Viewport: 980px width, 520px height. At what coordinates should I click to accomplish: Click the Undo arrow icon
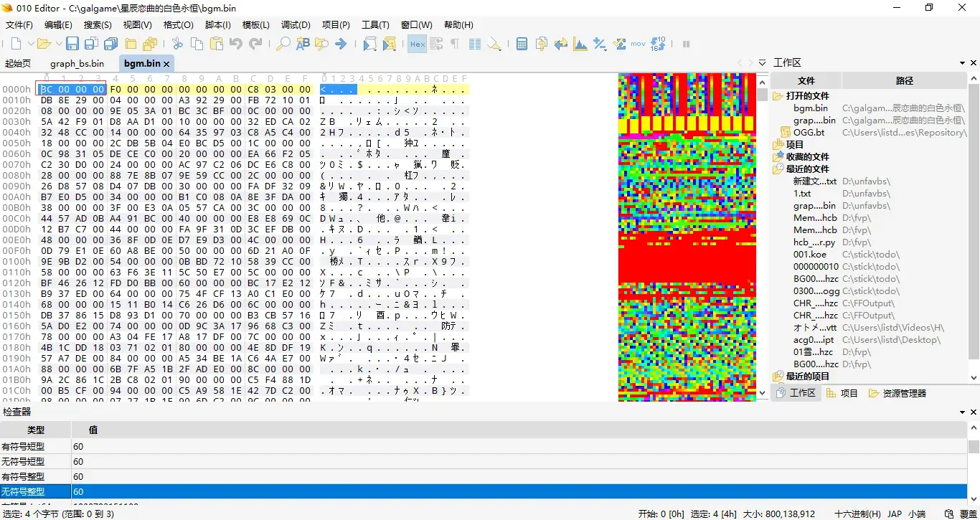[x=236, y=44]
